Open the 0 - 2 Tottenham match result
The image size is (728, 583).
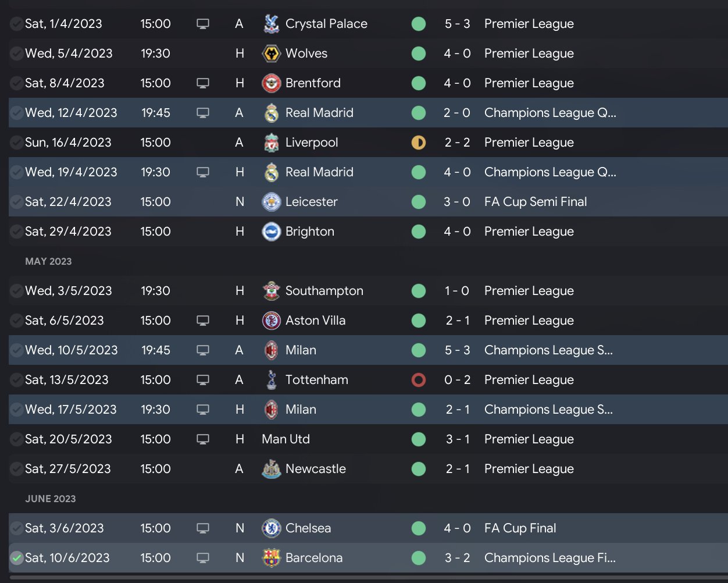(x=457, y=380)
